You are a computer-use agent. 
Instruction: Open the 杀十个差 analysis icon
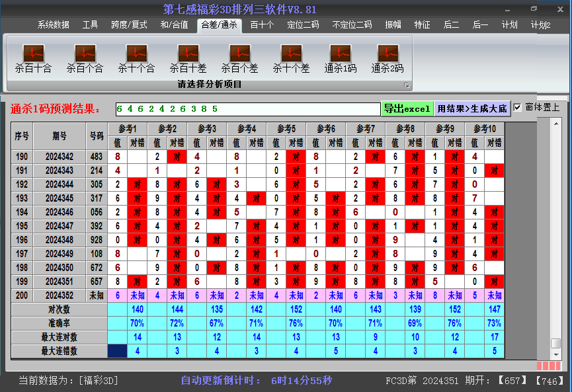(x=291, y=59)
